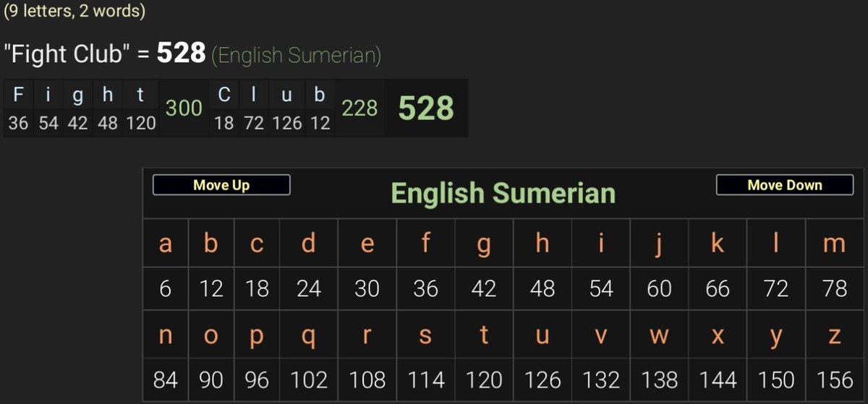Click letter 'c' in cipher table
This screenshot has width=868, height=404.
pyautogui.click(x=257, y=244)
